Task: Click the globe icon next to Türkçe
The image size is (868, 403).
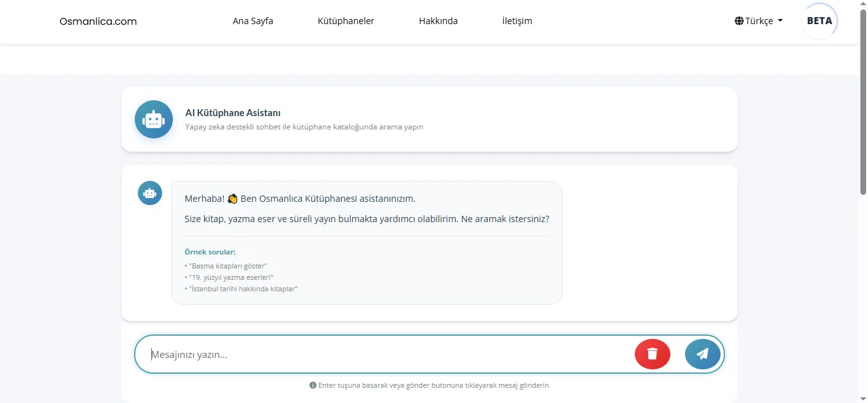Action: tap(739, 21)
